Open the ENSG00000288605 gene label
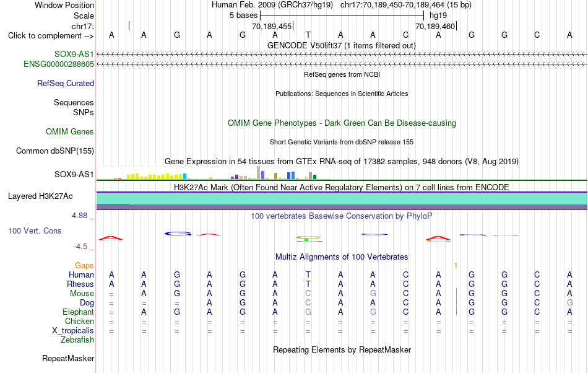Screen dimensions: 588x373 (x=59, y=64)
